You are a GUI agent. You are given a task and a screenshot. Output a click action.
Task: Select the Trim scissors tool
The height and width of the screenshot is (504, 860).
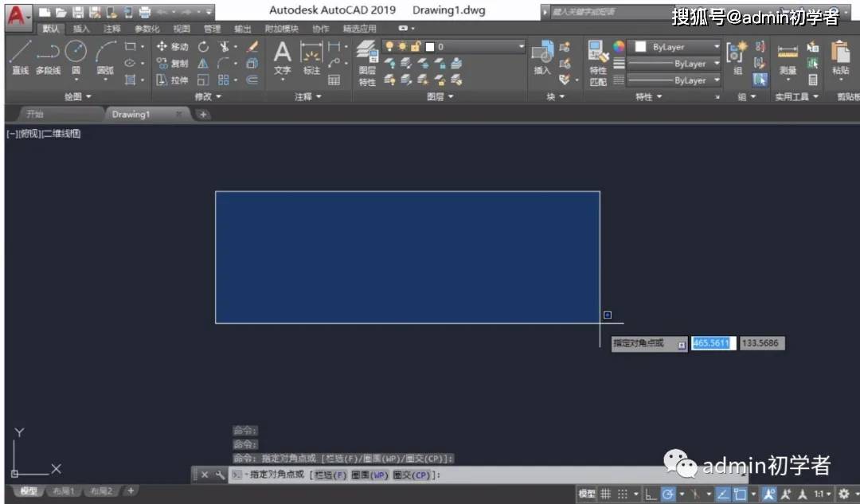pyautogui.click(x=224, y=47)
